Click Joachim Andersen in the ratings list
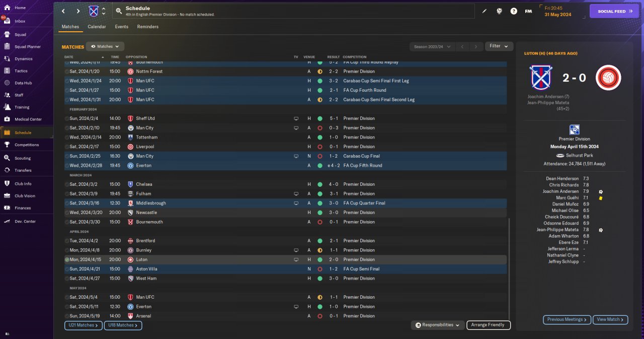Screen dimensions: 644x339 (561, 191)
